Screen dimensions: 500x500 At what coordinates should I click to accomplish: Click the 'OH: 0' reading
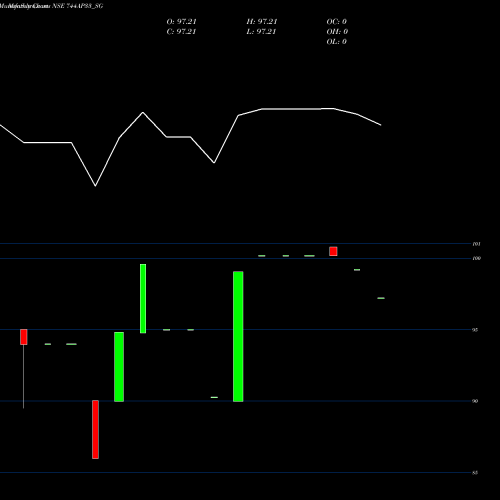(x=337, y=32)
